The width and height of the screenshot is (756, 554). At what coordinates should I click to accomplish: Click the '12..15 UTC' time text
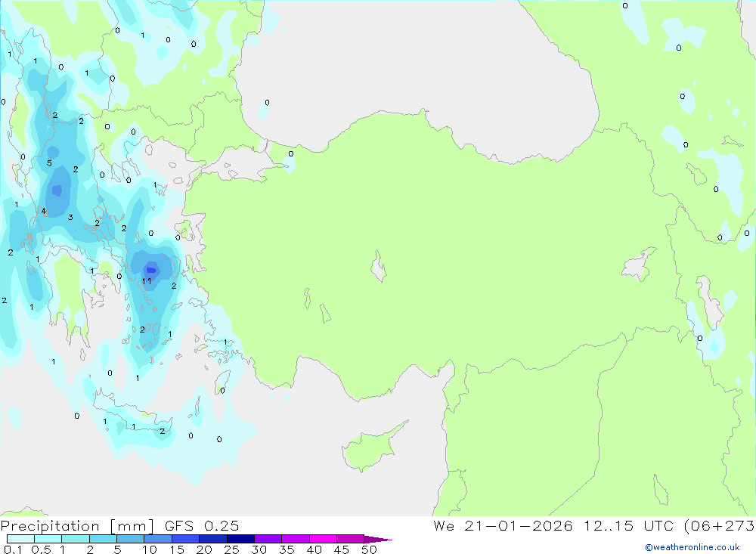pos(628,526)
